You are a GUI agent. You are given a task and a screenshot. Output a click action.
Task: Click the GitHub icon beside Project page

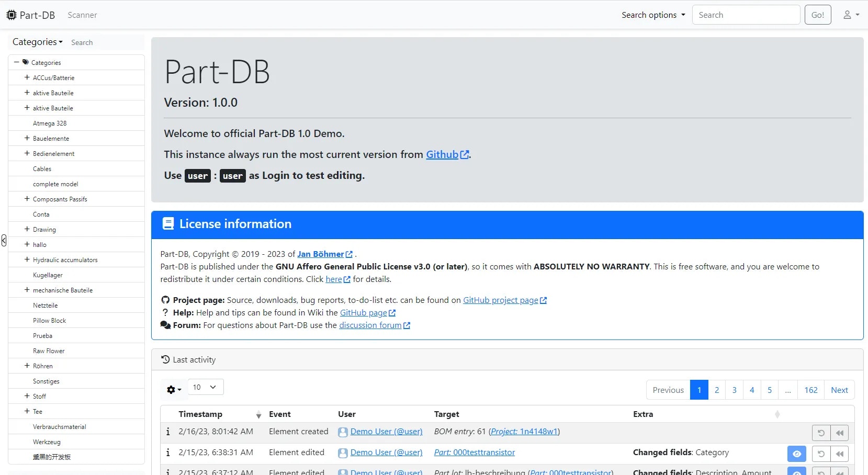[165, 300]
